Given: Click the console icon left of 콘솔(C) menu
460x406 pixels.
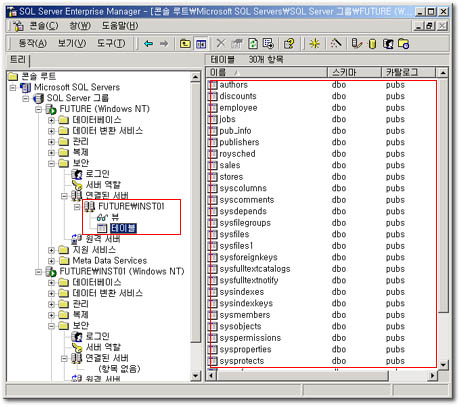Looking at the screenshot, I should (x=19, y=26).
